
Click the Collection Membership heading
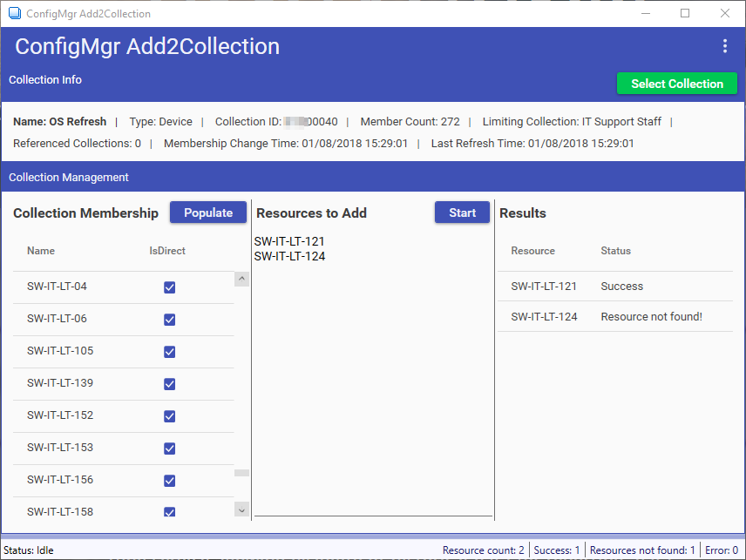85,213
